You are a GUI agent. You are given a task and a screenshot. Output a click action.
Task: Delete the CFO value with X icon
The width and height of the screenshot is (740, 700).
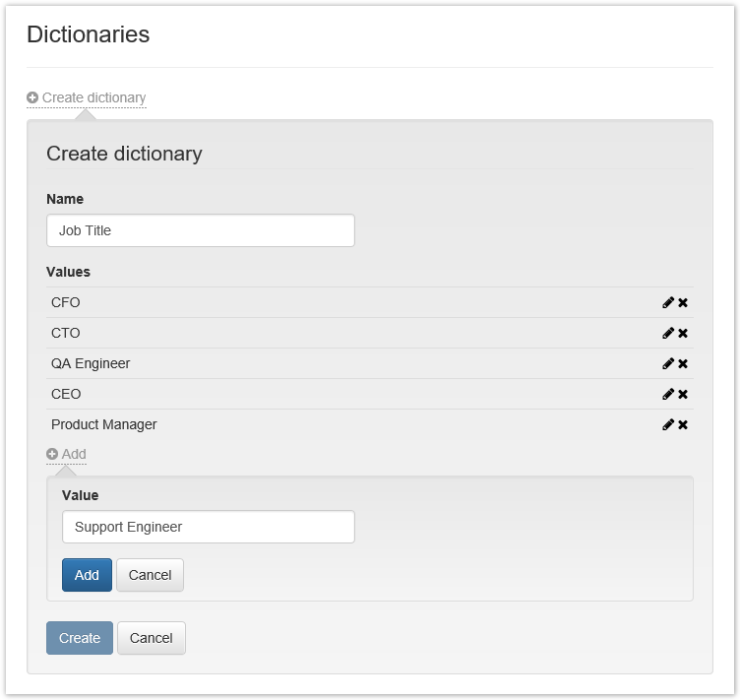point(683,303)
